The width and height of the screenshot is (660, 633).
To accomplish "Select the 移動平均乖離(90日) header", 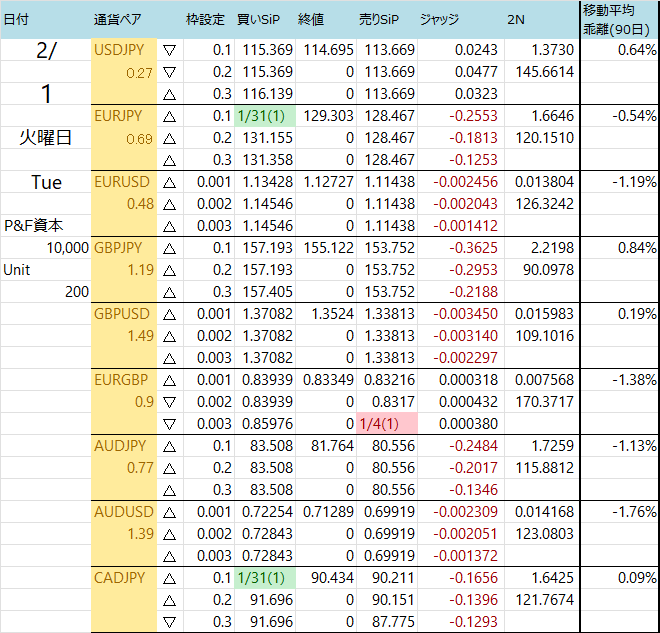I will 616,19.
